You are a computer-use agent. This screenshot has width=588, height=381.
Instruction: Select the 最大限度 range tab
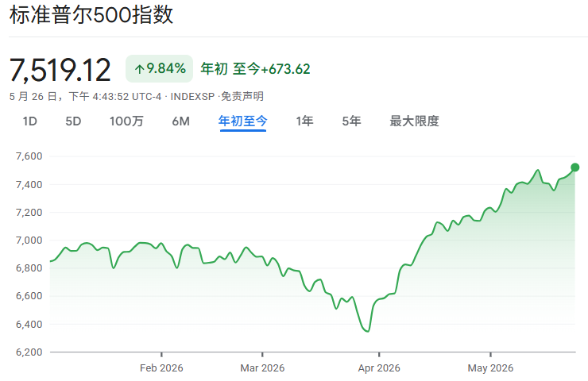(x=414, y=121)
